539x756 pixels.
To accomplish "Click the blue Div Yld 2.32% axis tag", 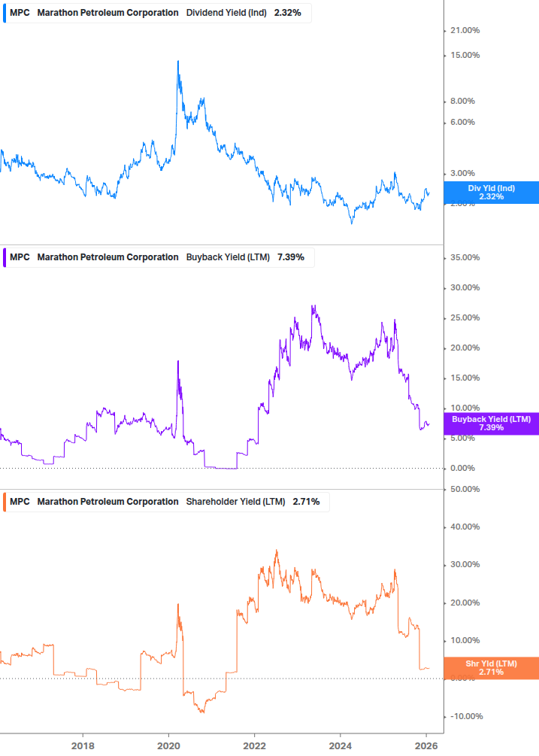I will tap(491, 193).
